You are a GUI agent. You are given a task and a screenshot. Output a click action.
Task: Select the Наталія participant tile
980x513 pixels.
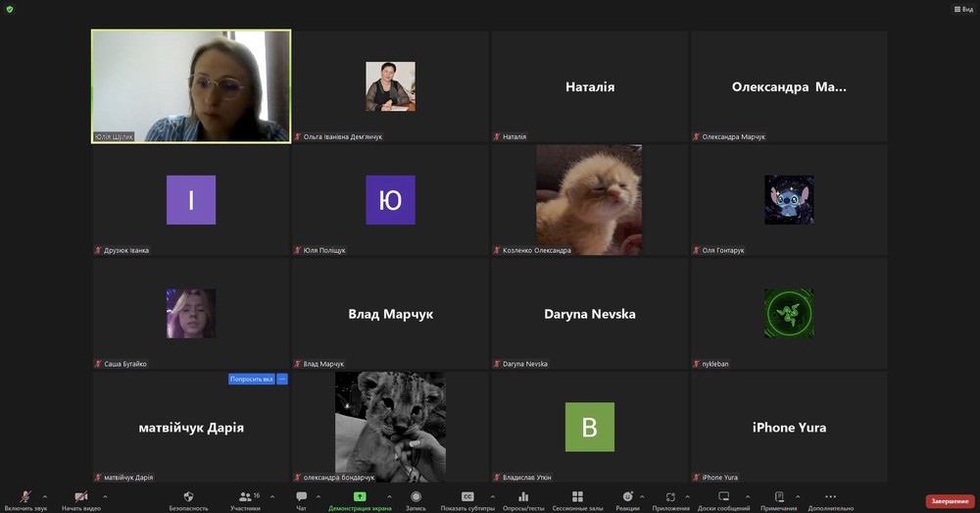(x=589, y=86)
